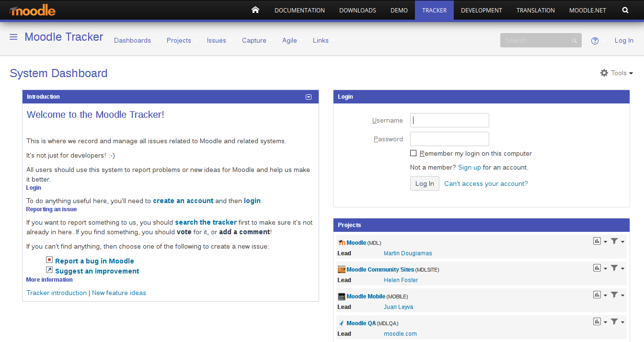
Task: Open the DOWNLOADS tab
Action: (357, 10)
